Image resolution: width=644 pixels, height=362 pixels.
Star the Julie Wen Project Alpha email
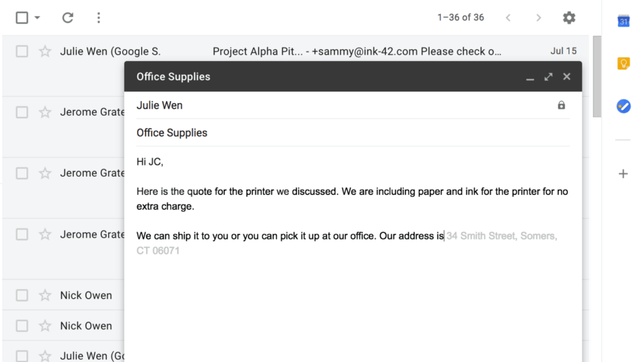coord(45,52)
